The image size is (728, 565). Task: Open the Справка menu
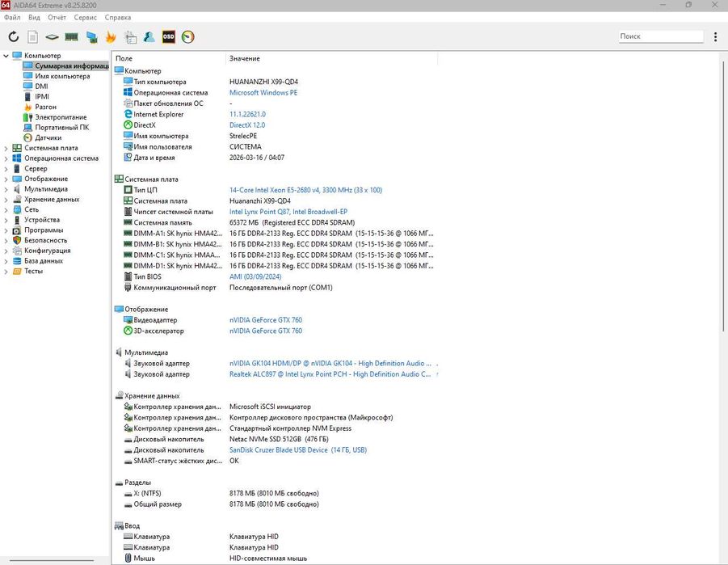pos(117,17)
